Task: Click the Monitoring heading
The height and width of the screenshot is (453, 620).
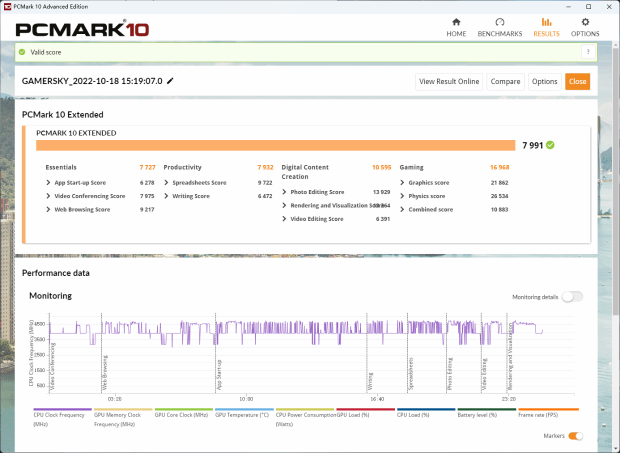Action: [x=51, y=296]
